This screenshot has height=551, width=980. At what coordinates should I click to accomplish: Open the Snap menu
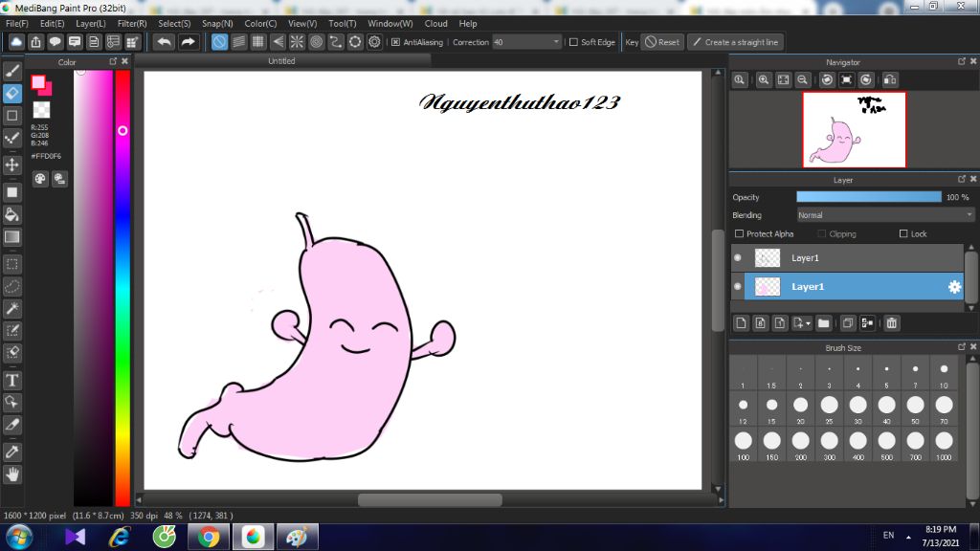(217, 23)
